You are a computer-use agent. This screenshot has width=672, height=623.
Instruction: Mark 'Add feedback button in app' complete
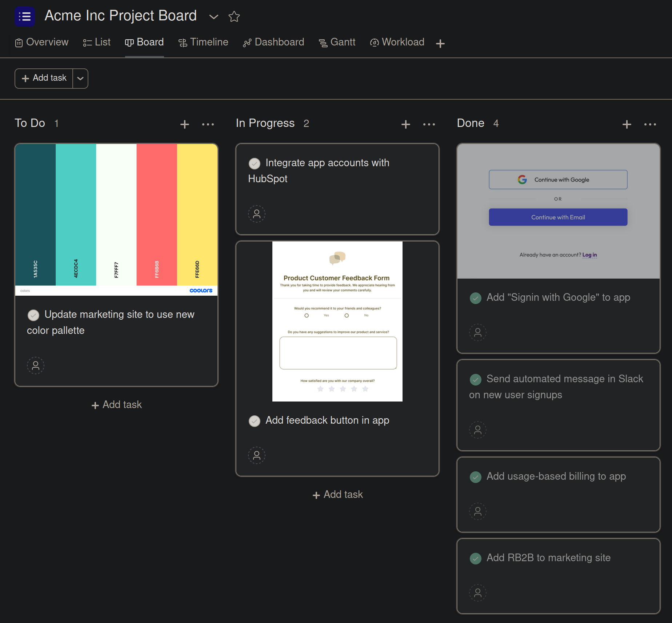pos(255,421)
